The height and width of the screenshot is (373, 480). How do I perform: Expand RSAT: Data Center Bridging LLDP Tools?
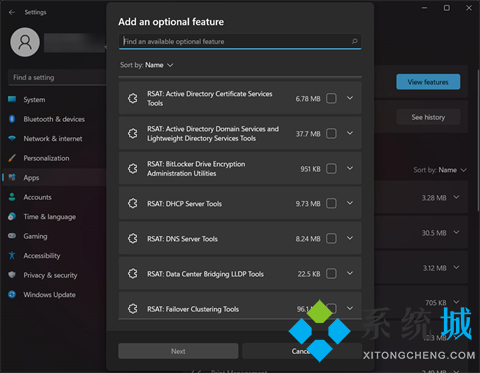(x=350, y=273)
